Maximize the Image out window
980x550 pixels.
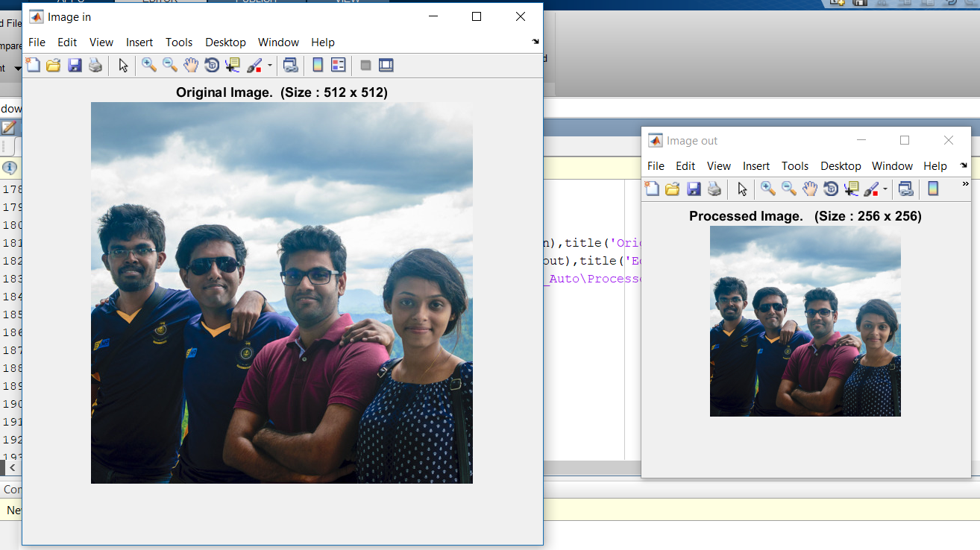coord(905,140)
